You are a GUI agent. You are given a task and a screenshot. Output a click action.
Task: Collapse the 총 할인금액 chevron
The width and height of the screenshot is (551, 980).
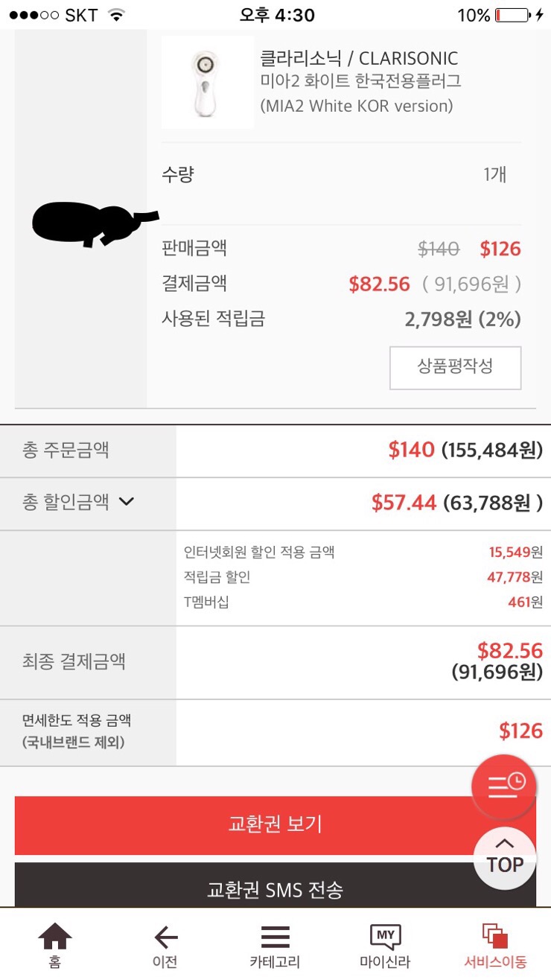(127, 502)
